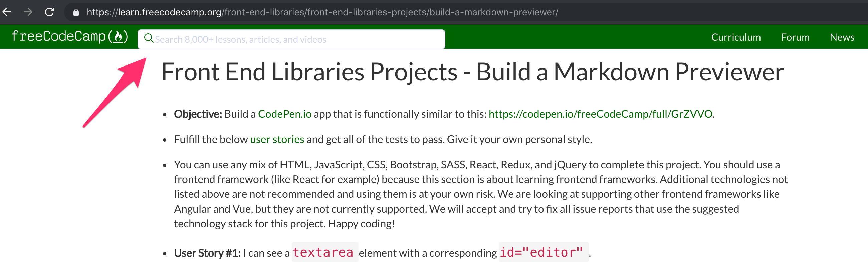Reload the current page
Image resolution: width=868 pixels, height=264 pixels.
49,12
